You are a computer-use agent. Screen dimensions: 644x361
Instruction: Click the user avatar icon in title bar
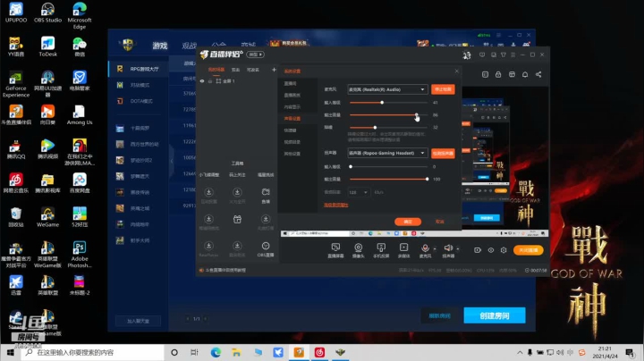(467, 55)
